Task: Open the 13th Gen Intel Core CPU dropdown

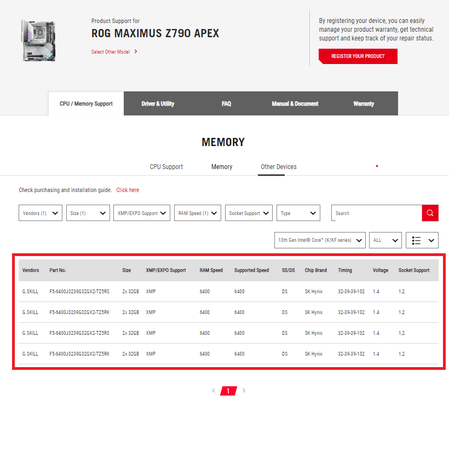Action: (x=320, y=240)
